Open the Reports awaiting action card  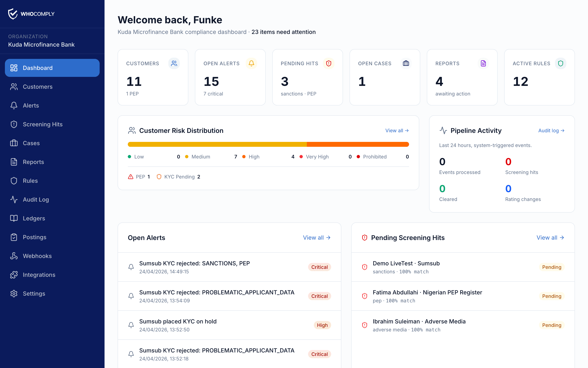click(462, 77)
